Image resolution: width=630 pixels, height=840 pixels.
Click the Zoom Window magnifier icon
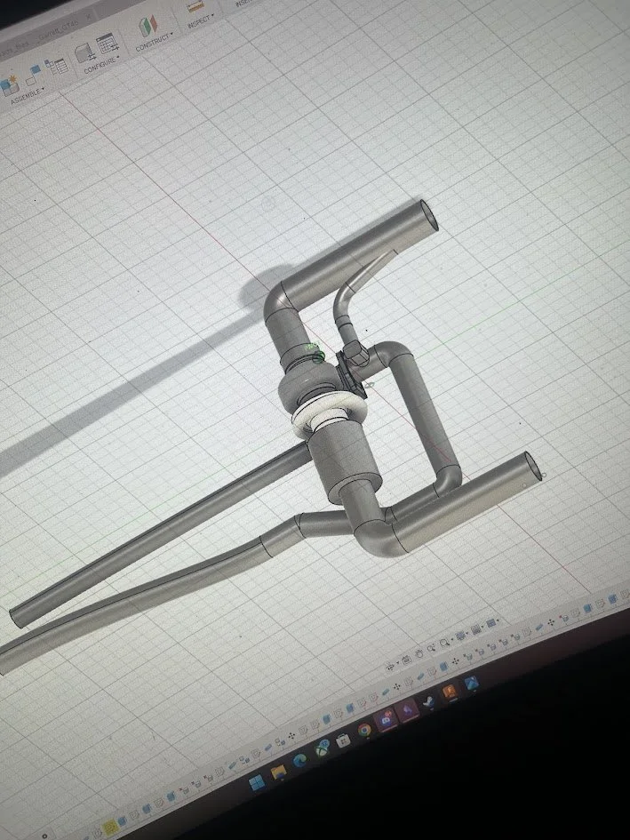click(444, 641)
